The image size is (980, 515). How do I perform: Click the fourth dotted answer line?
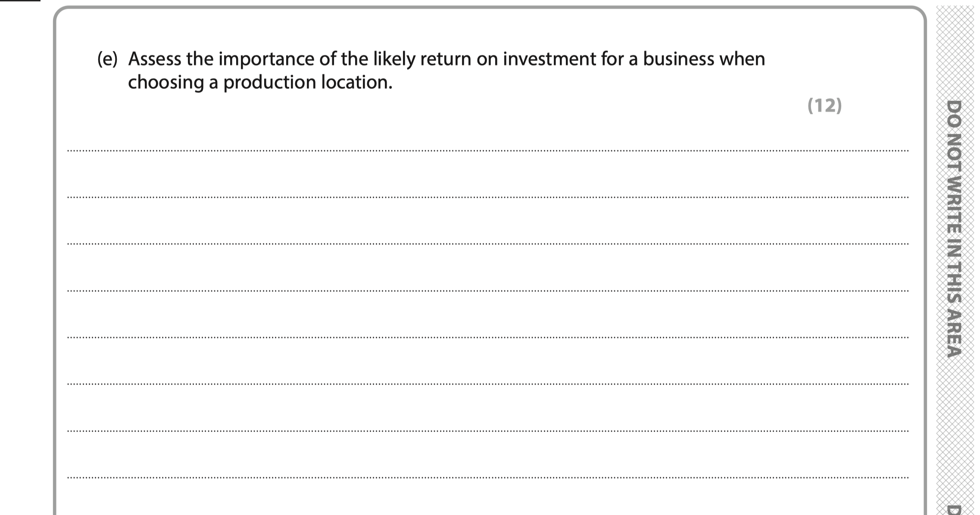pyautogui.click(x=487, y=291)
